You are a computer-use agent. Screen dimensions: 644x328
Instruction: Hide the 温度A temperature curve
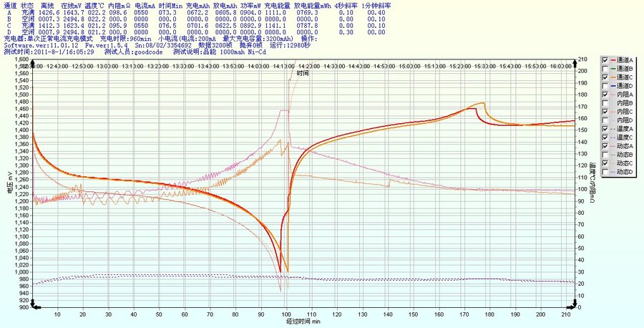(x=605, y=128)
